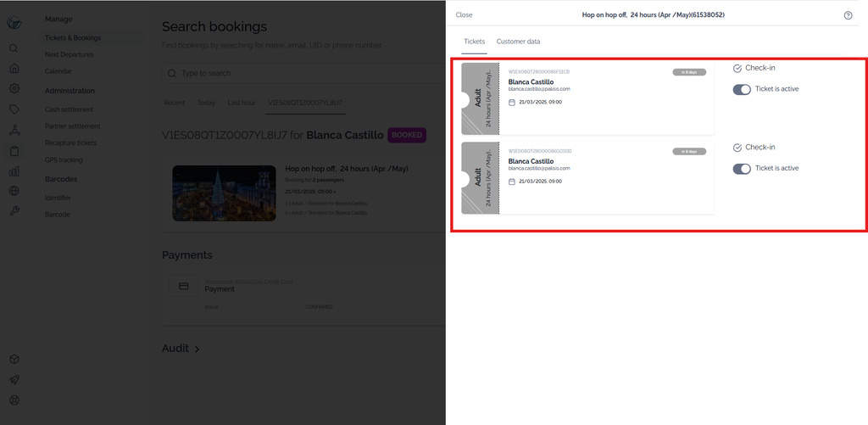Click the box package icon in sidebar

coord(14,359)
